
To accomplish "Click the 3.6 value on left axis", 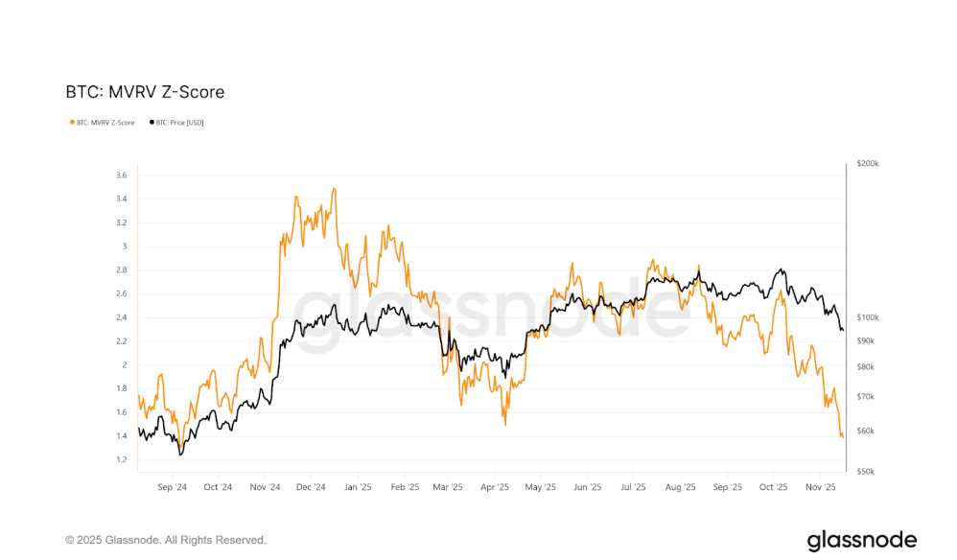I will pyautogui.click(x=121, y=175).
